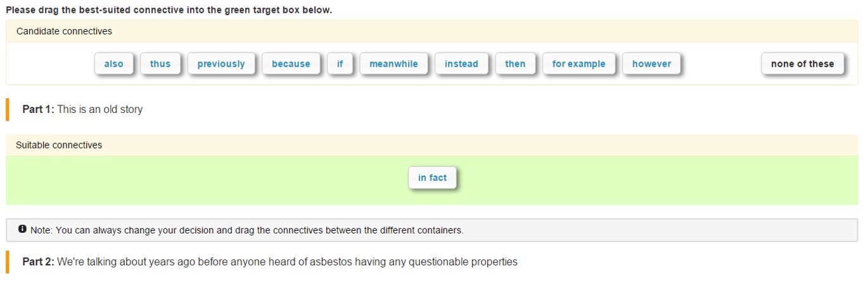Viewport: 868px width, 281px height.
Task: Click the 'in fact' chip in green box
Action: [432, 178]
